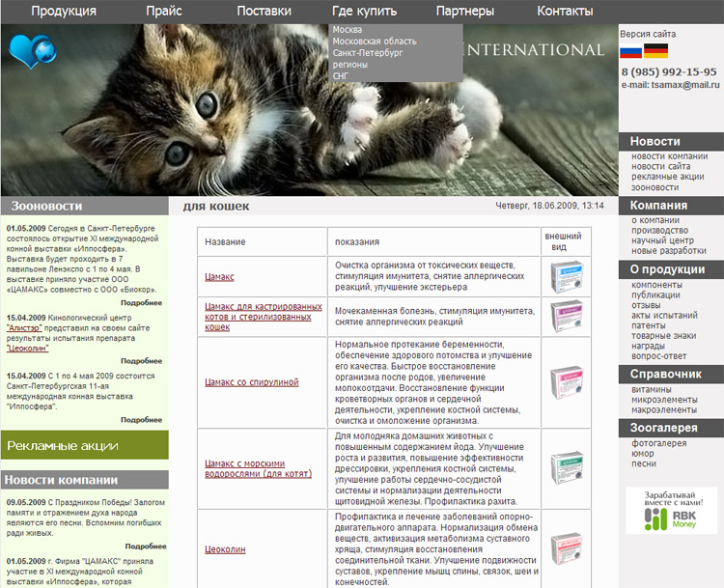The width and height of the screenshot is (724, 588).
Task: Click the tsamax@mail.ru email link
Action: tap(685, 85)
